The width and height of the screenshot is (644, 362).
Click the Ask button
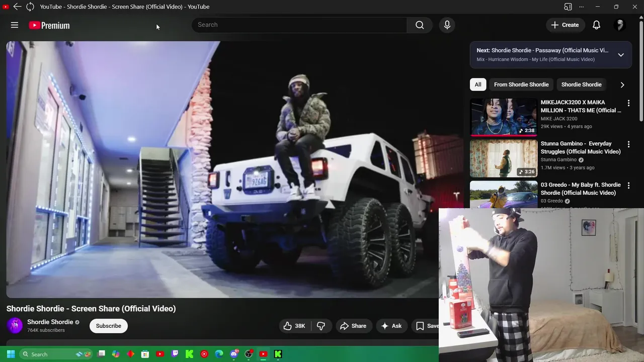click(x=391, y=326)
